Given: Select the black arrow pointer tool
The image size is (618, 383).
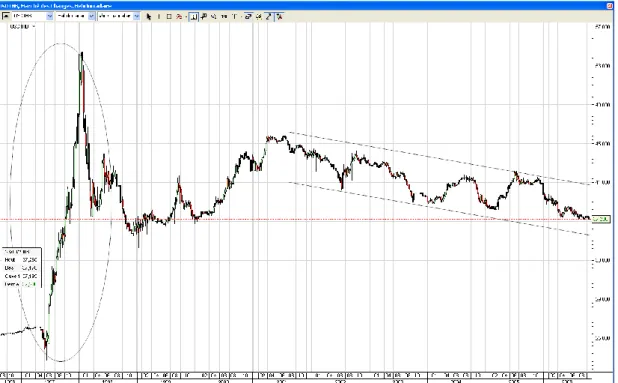Looking at the screenshot, I should coord(149,17).
